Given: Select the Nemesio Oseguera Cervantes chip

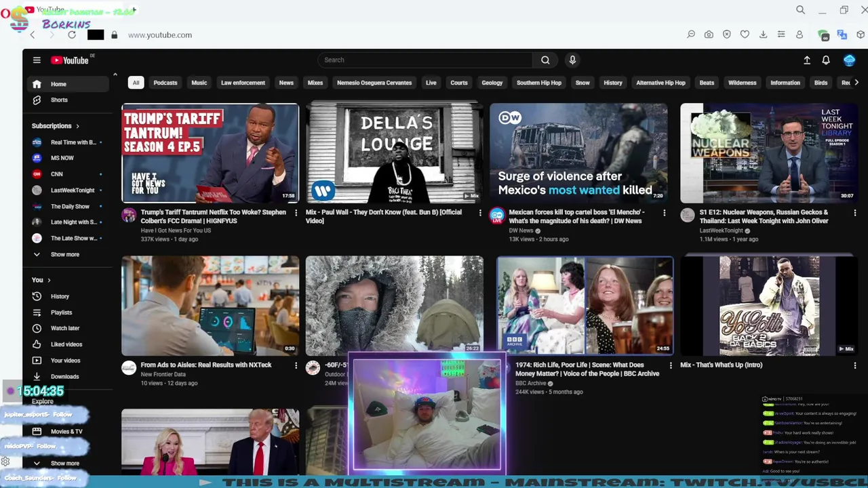Looking at the screenshot, I should [x=374, y=83].
